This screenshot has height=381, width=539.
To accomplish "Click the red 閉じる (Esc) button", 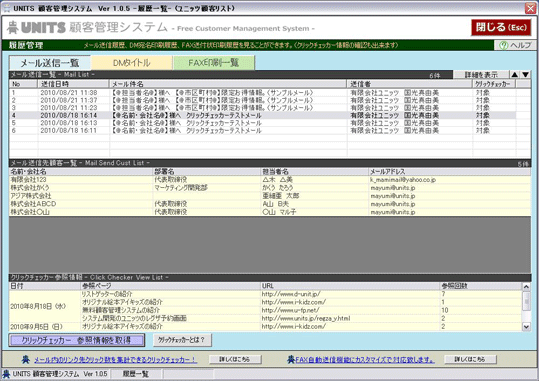I will click(x=501, y=27).
